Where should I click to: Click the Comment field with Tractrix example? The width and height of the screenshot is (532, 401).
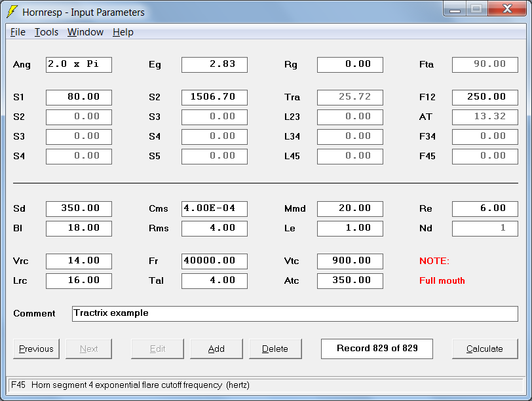point(295,314)
